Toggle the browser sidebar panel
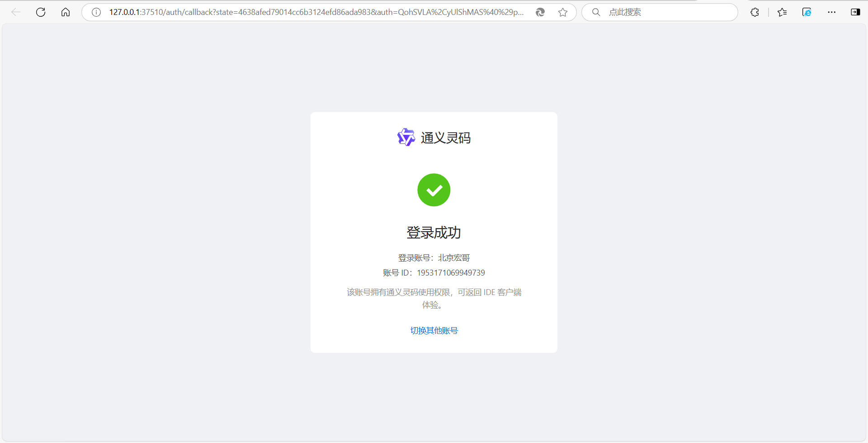Viewport: 868px width, 443px height. coord(855,12)
